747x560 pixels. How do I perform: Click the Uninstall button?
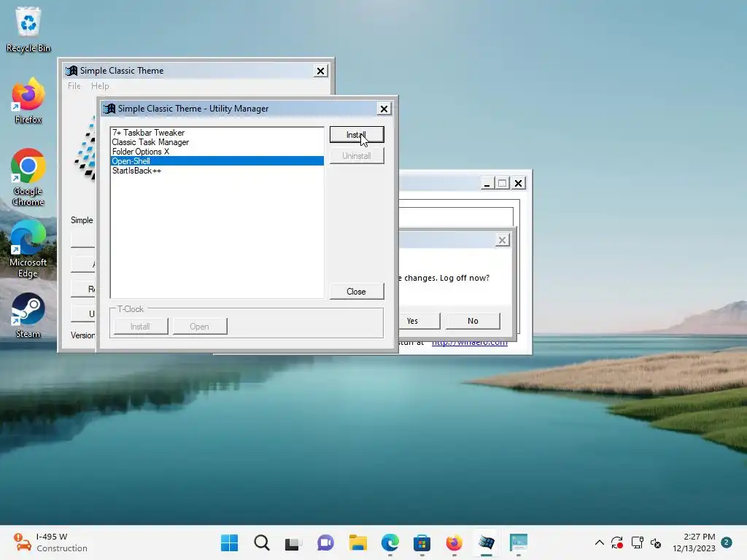pyautogui.click(x=356, y=156)
